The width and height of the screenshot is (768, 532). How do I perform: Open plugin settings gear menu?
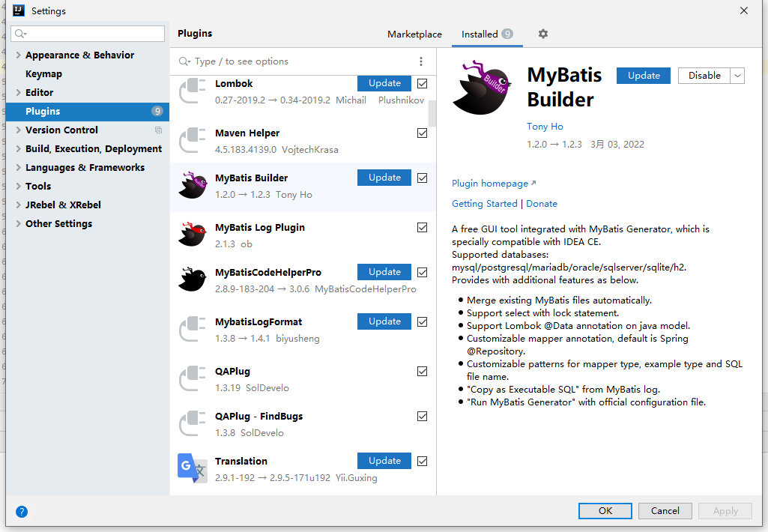[x=542, y=34]
